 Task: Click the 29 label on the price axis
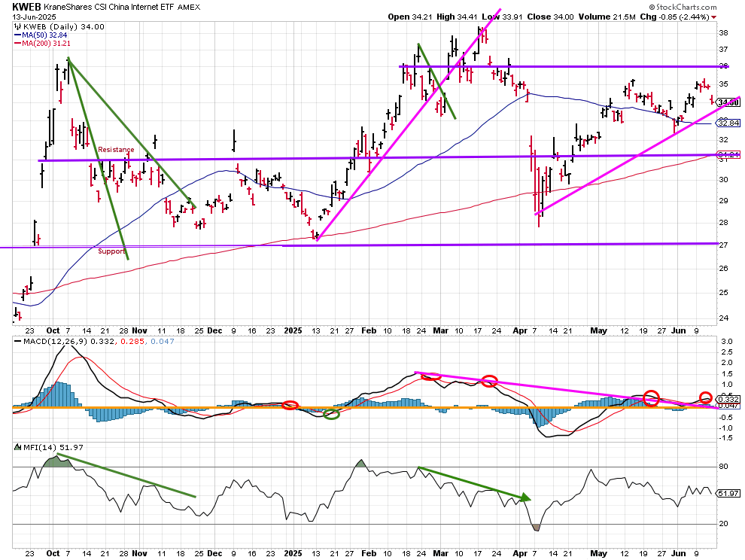click(724, 201)
